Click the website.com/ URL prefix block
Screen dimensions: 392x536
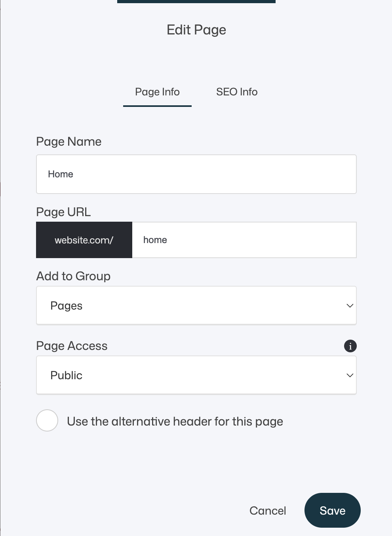click(84, 240)
